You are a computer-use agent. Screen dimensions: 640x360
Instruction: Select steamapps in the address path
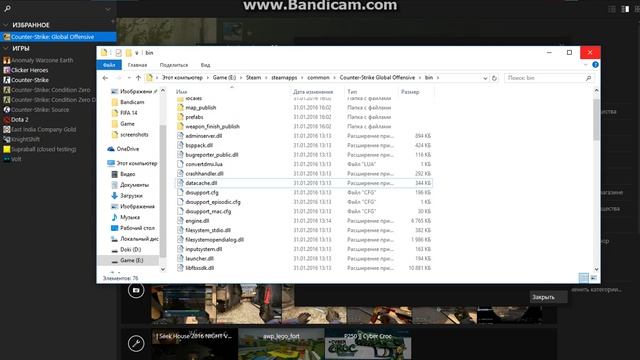tap(284, 78)
